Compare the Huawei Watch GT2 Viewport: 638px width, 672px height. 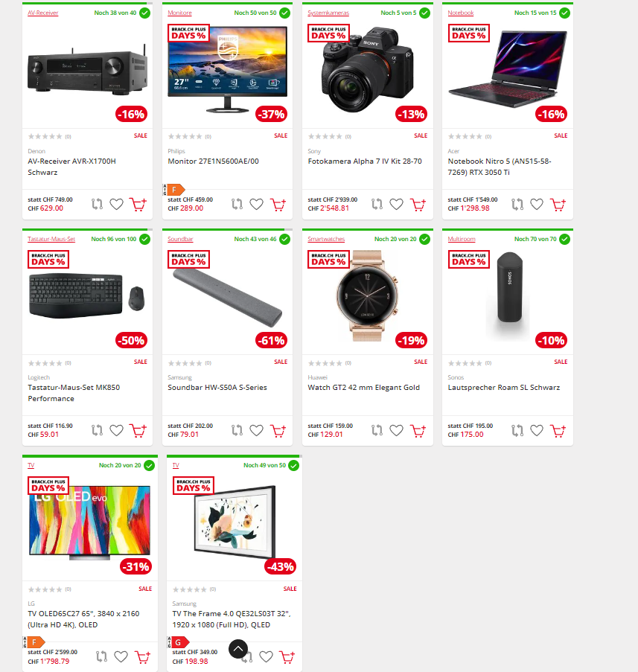tap(377, 430)
